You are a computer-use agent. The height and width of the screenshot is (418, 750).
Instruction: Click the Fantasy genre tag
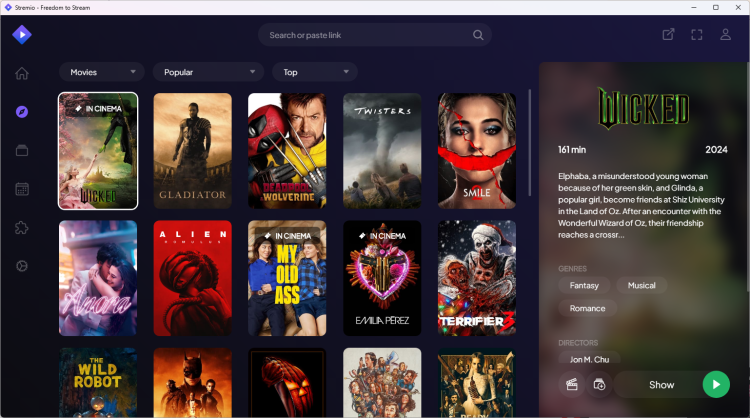tap(584, 286)
